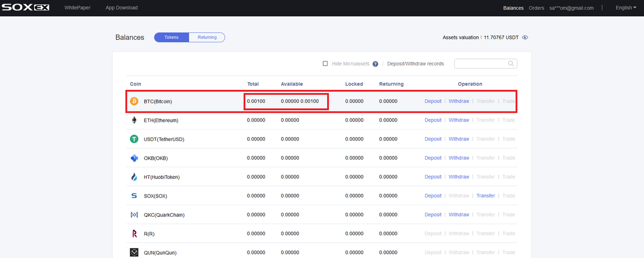Viewport: 644px width, 258px height.
Task: Open the Microassets help question mark
Action: pyautogui.click(x=375, y=64)
